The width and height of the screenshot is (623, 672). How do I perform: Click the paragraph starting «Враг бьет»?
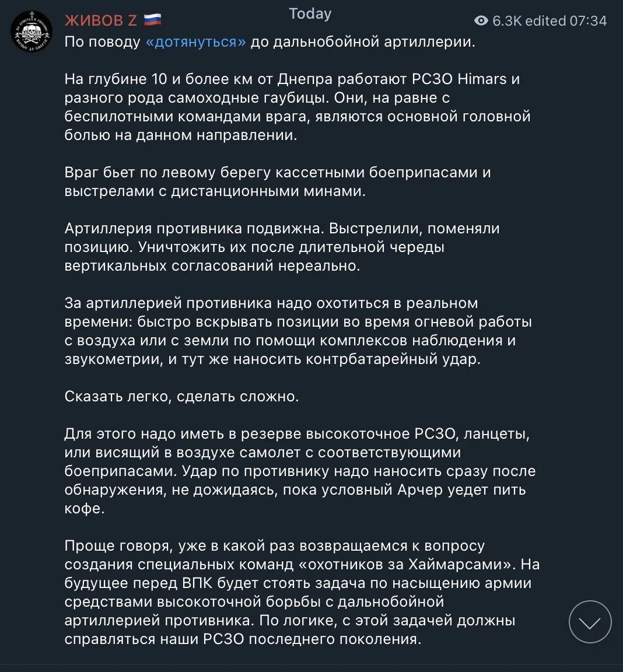click(x=278, y=181)
